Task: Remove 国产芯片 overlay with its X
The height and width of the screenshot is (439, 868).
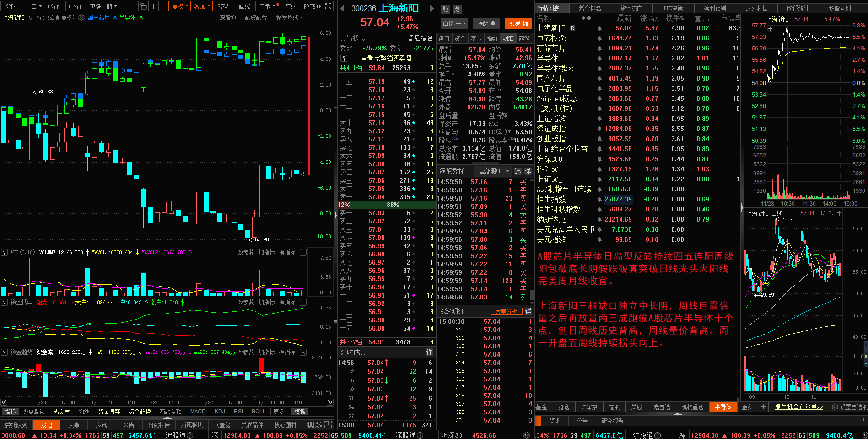Action: point(115,17)
